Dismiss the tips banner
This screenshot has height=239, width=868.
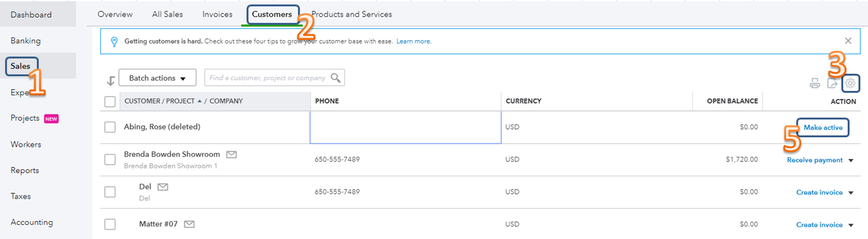pyautogui.click(x=848, y=41)
